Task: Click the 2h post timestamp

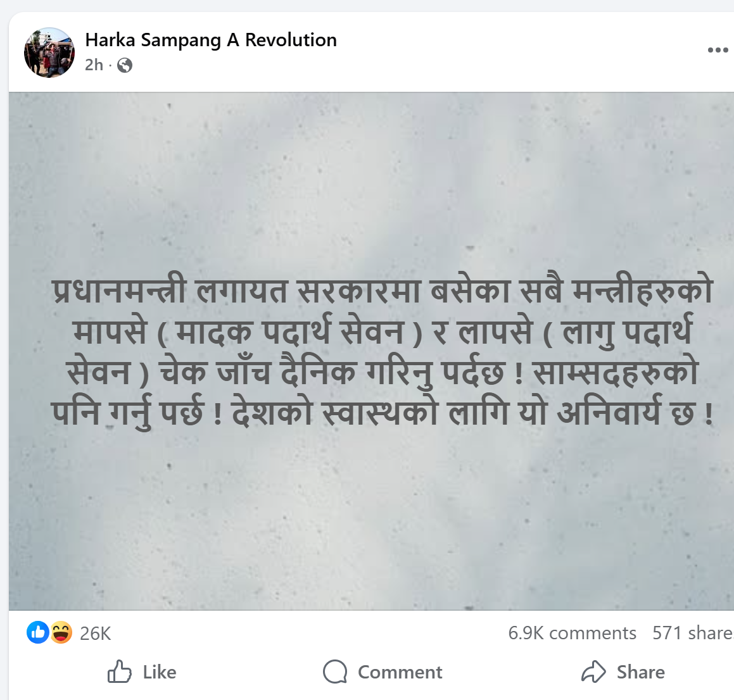Action: (x=94, y=65)
